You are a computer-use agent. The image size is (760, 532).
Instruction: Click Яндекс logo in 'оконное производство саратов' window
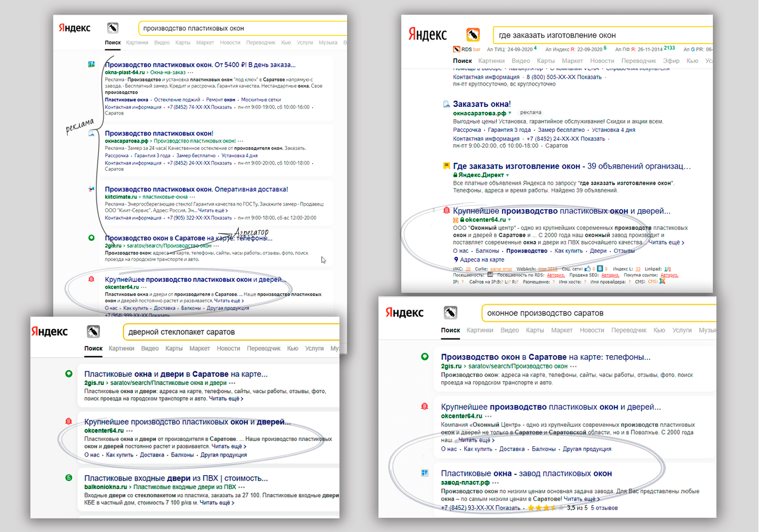(x=404, y=313)
